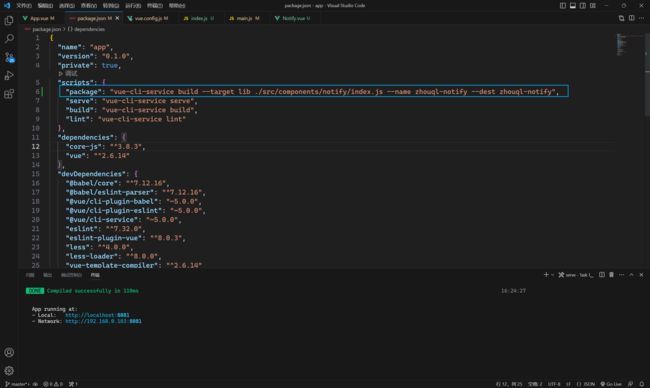Toggle the primary side bar
This screenshot has width=650, height=388.
tap(563, 5)
